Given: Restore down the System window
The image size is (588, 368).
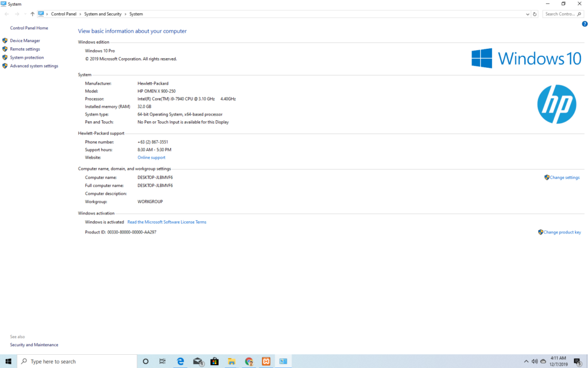Looking at the screenshot, I should point(563,4).
